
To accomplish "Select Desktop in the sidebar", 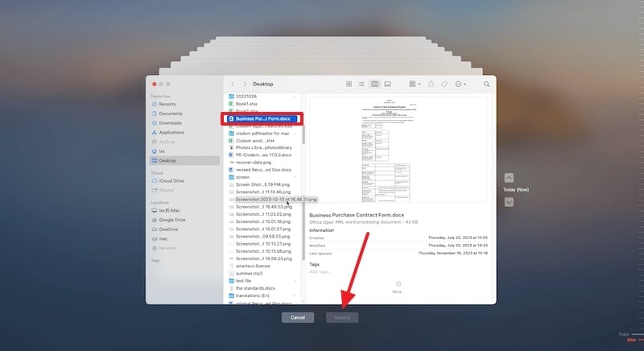I will 184,161.
